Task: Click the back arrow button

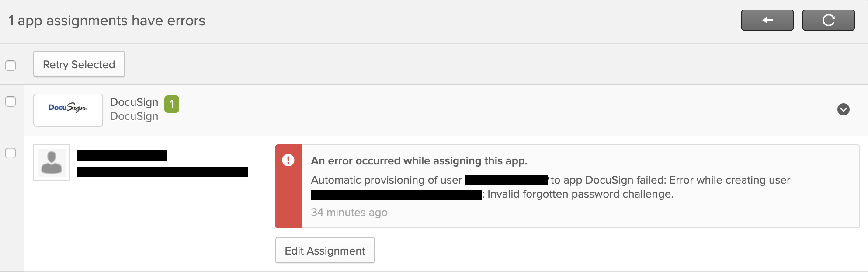Action: (767, 20)
